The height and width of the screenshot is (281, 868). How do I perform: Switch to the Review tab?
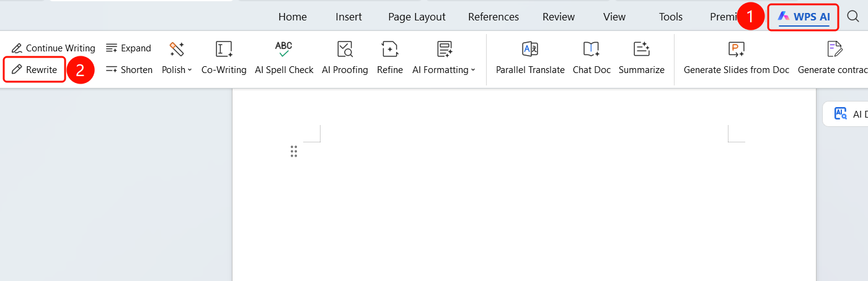click(559, 17)
